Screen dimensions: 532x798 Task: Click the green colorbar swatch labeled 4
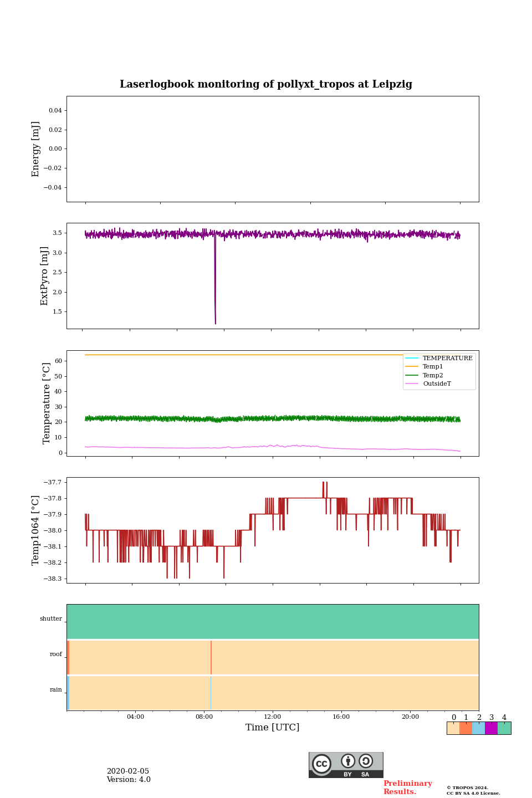coord(504,728)
